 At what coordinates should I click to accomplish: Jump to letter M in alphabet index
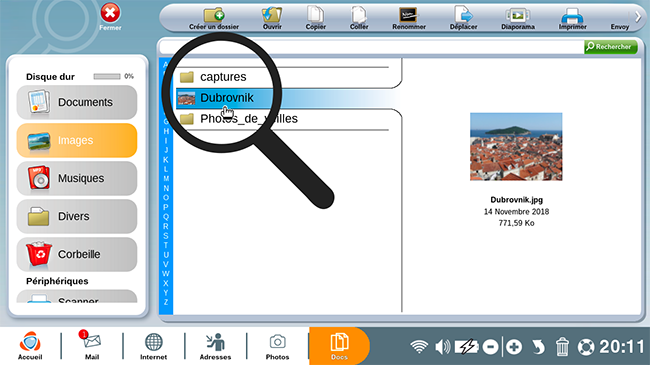[166, 179]
